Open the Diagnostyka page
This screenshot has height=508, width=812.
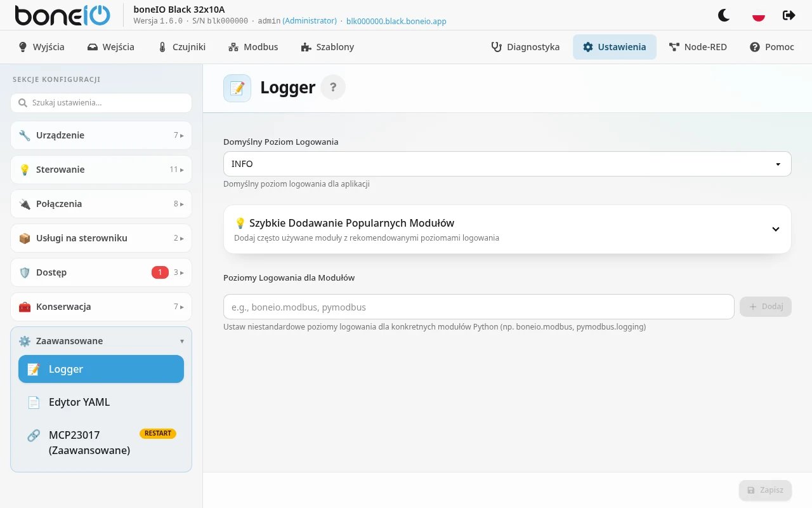point(525,47)
